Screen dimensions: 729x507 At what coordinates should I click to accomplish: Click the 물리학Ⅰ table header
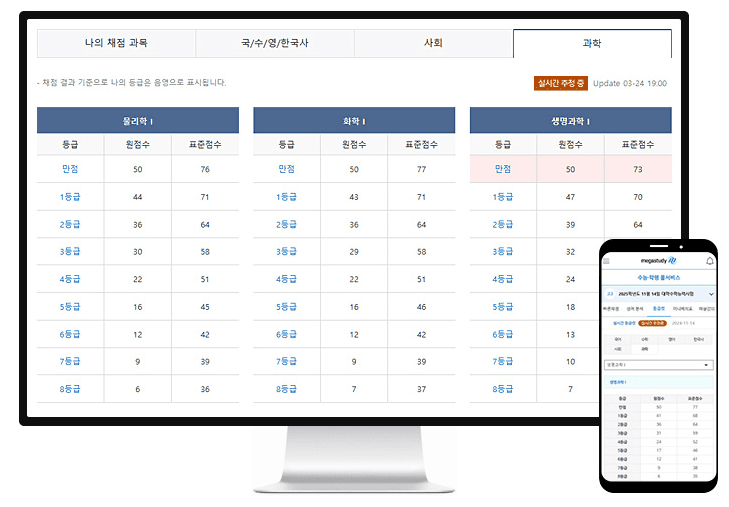pos(138,121)
